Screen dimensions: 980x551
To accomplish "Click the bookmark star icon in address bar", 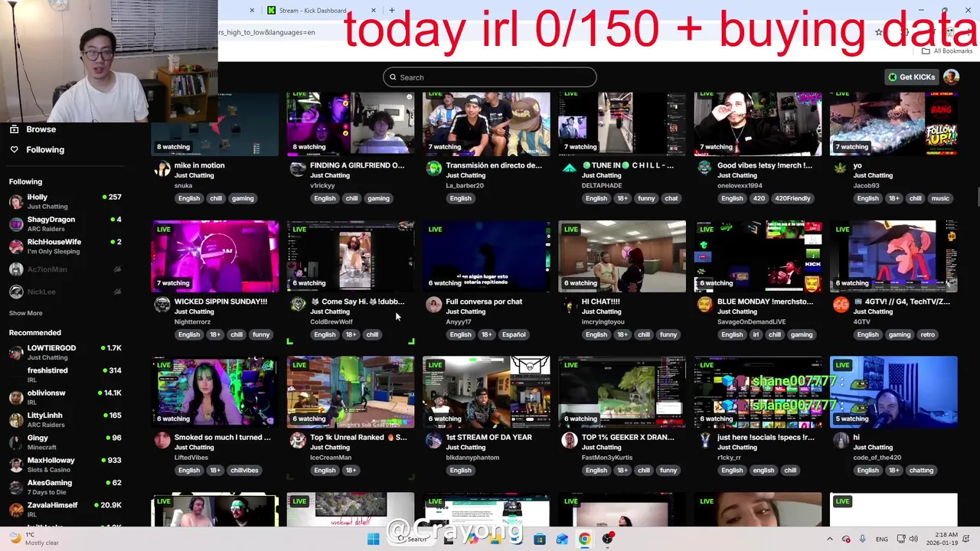I will click(879, 32).
